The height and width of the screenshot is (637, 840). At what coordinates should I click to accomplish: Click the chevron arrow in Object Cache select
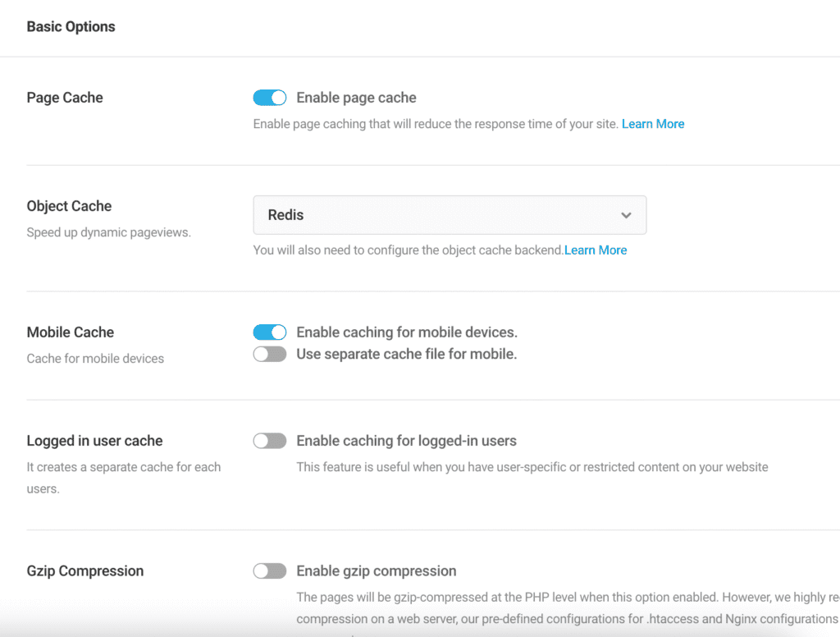coord(626,215)
